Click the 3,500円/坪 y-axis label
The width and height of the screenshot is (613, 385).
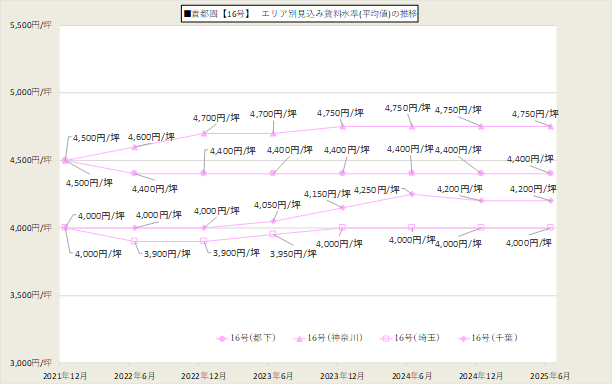[x=30, y=295]
